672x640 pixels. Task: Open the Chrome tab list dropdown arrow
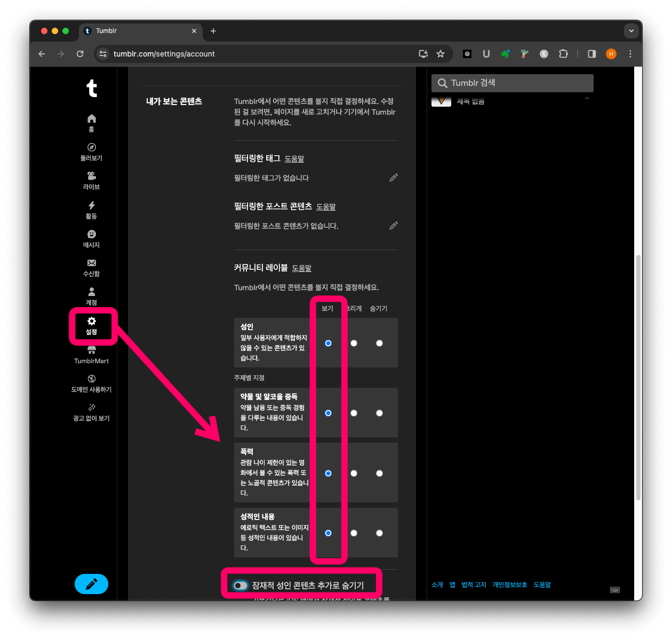click(631, 31)
